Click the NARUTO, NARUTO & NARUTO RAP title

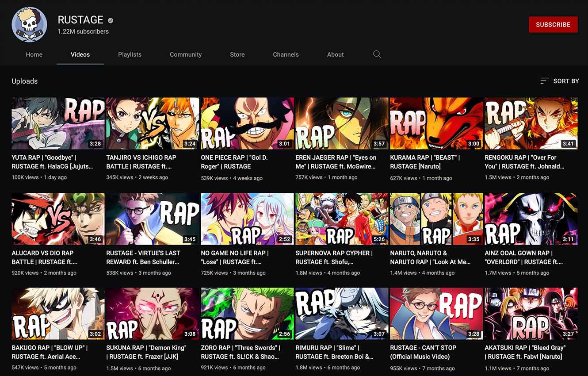coord(430,257)
